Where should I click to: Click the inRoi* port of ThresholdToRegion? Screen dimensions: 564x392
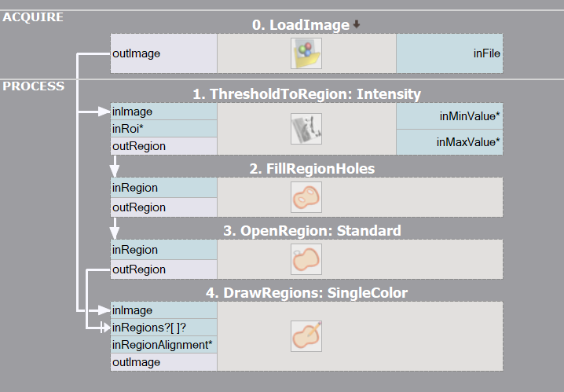(163, 128)
